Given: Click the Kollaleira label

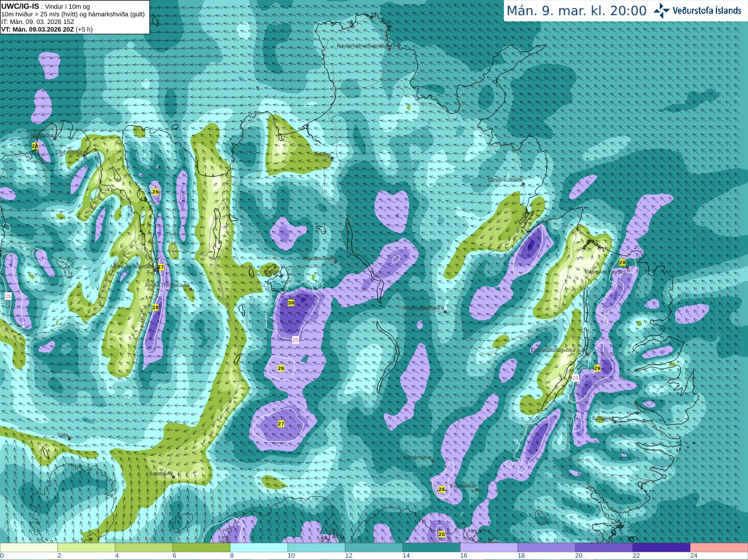Looking at the screenshot, I should point(603,418).
